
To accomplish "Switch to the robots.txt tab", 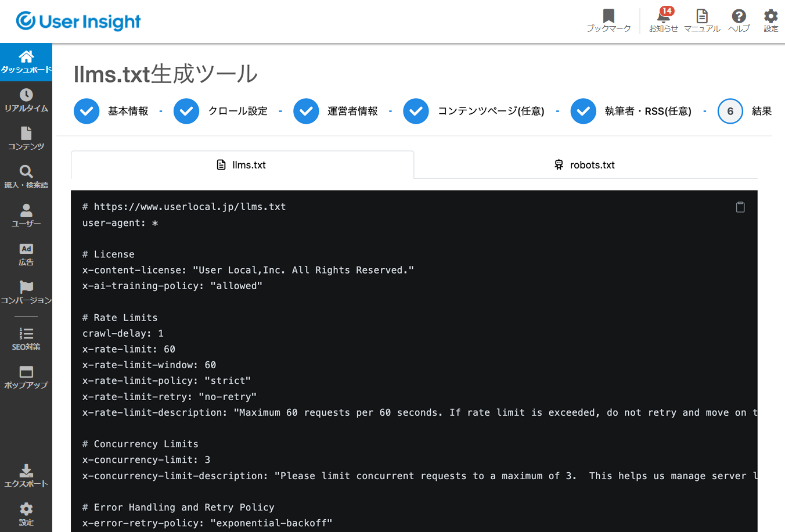I will coord(585,165).
